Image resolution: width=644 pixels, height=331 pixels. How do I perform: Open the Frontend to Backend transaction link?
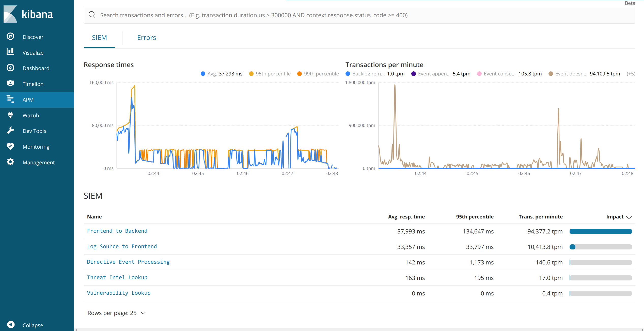117,231
